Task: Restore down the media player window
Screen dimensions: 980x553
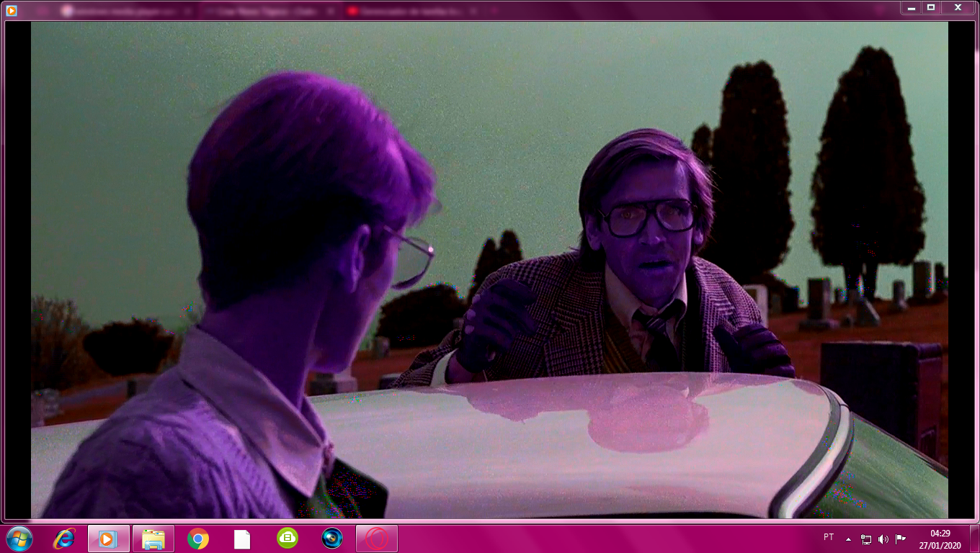Action: coord(931,7)
